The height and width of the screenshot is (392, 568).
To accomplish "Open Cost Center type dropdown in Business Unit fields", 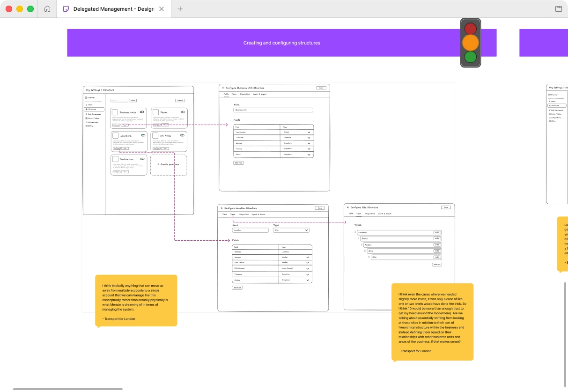I will coord(309,133).
